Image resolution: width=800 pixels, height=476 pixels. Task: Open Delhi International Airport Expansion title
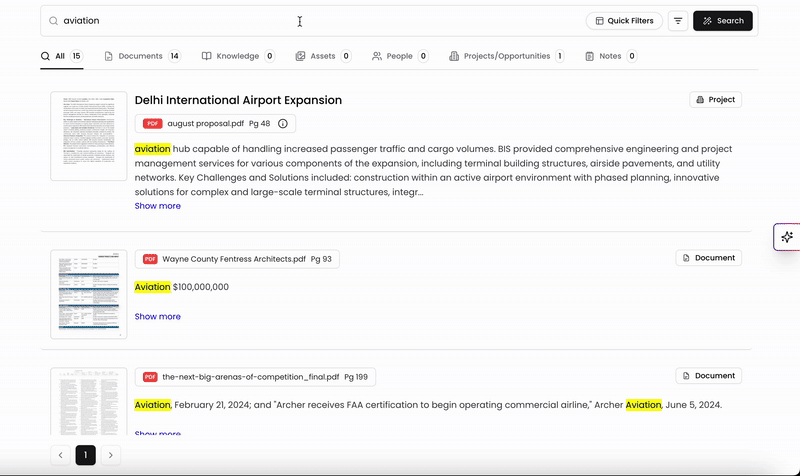tap(238, 100)
